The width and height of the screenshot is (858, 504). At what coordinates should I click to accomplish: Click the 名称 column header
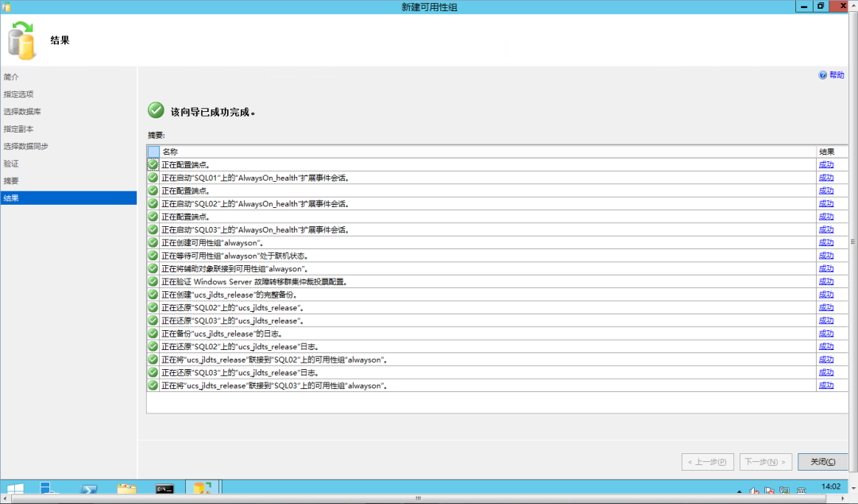(x=488, y=152)
